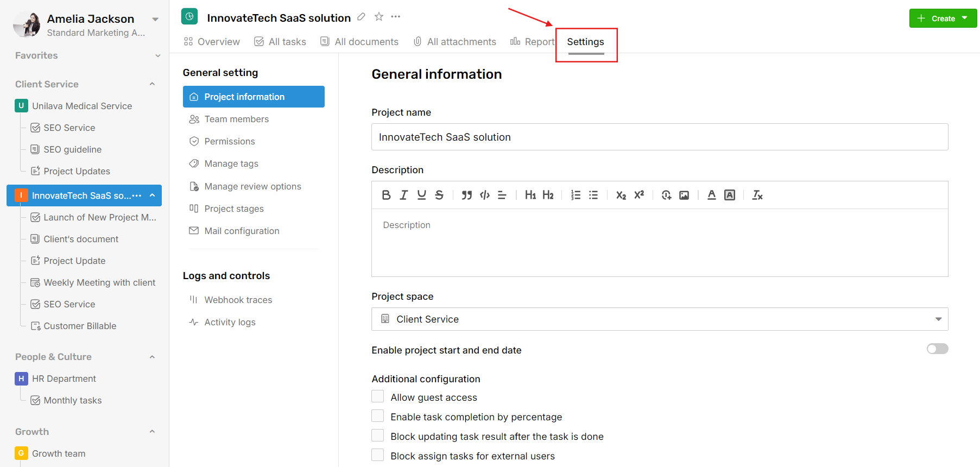The image size is (980, 467).
Task: Insert blockquote in description editor
Action: (x=466, y=195)
